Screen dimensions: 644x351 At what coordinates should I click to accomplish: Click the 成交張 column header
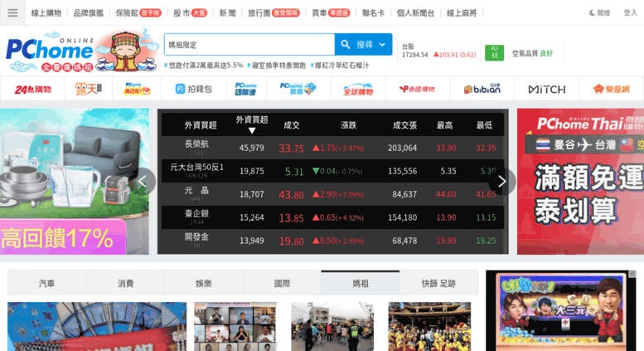[x=404, y=125]
